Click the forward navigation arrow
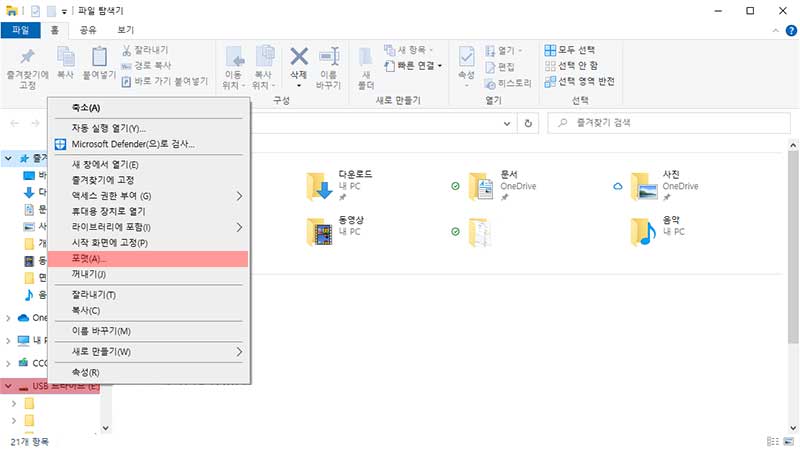Screen dimensions: 800x451 pos(35,123)
